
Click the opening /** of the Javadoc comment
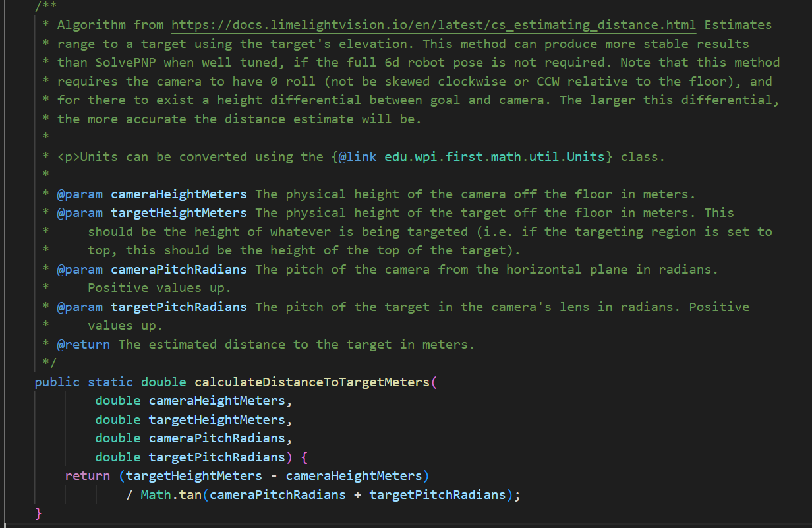click(x=46, y=7)
